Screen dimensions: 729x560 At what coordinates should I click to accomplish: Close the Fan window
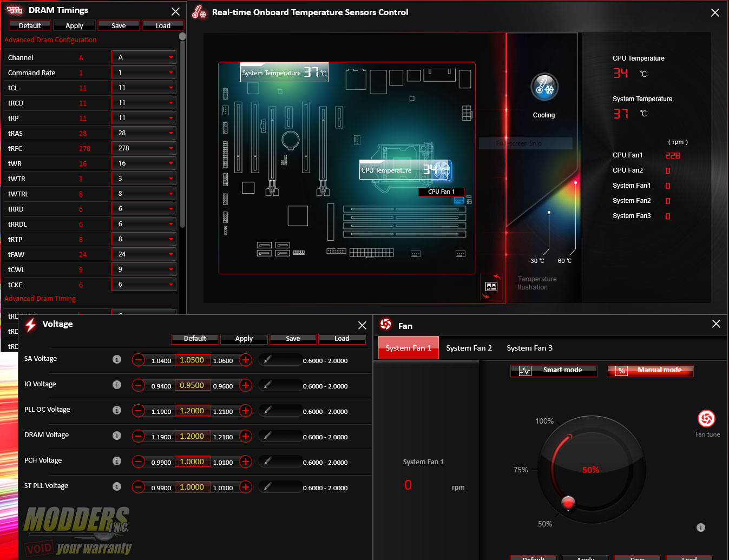point(716,324)
